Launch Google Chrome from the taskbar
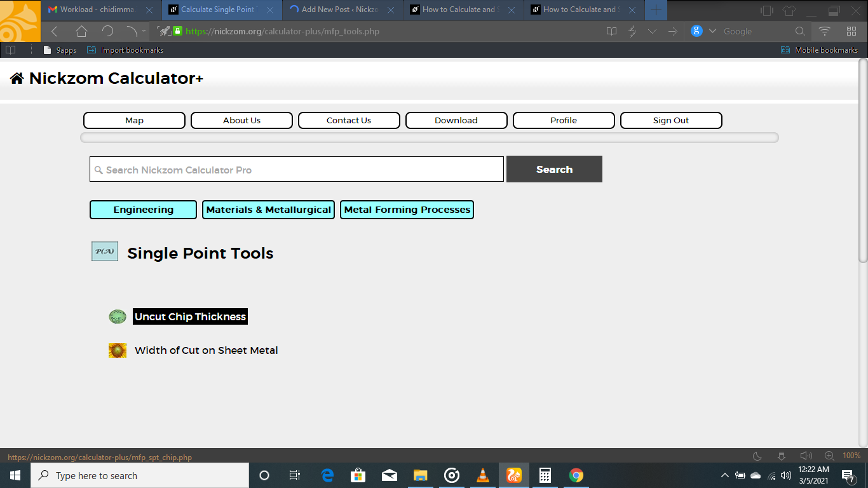Image resolution: width=868 pixels, height=488 pixels. coord(576,475)
